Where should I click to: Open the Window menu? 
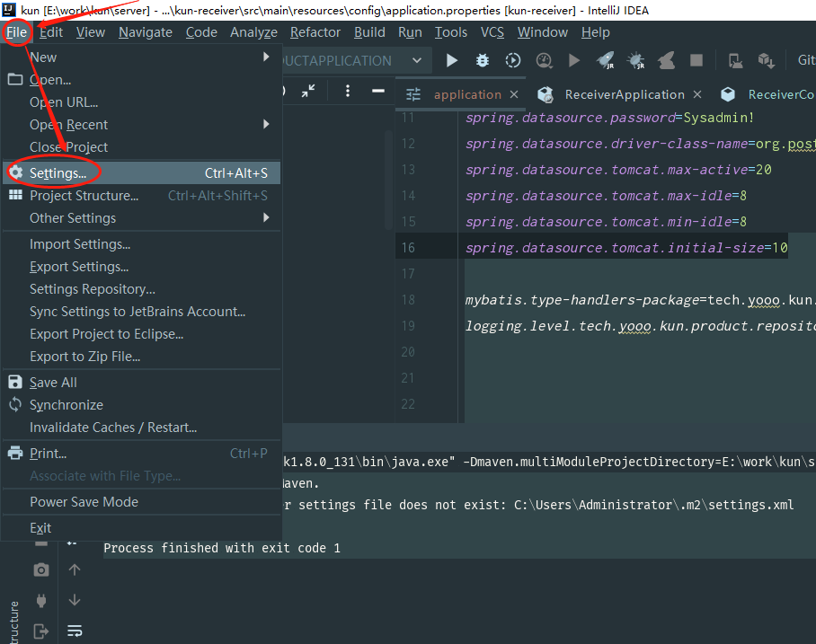click(542, 32)
